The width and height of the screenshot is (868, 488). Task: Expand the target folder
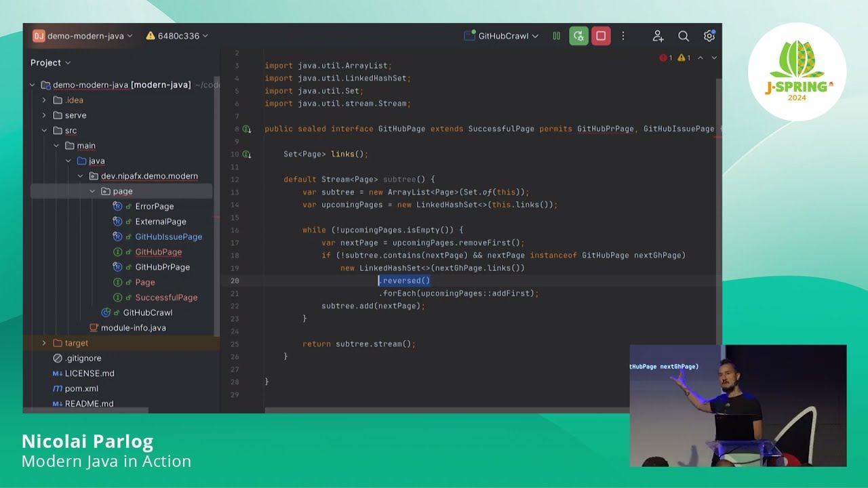point(44,343)
